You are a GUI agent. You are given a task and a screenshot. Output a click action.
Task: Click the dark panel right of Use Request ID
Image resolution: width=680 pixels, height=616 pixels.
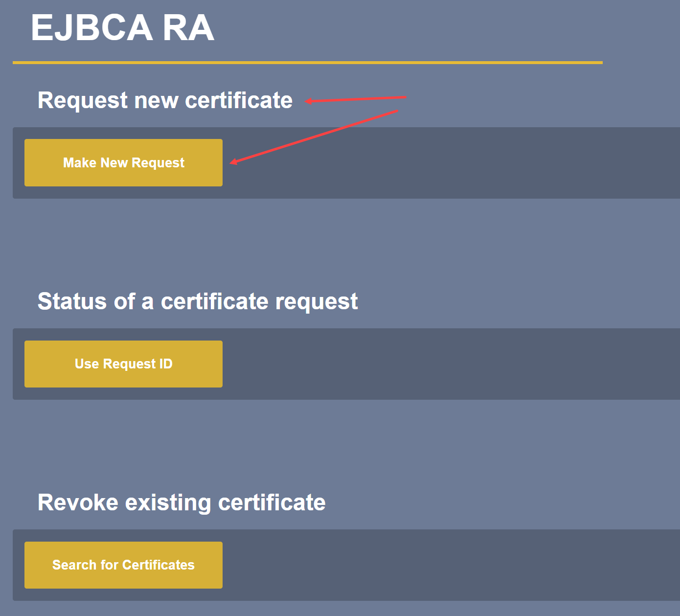click(x=440, y=364)
